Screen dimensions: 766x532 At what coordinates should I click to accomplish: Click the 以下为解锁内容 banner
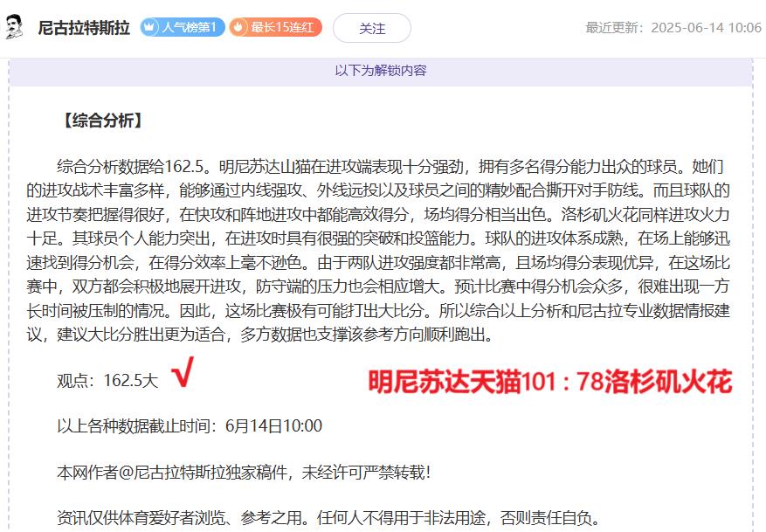pyautogui.click(x=381, y=71)
